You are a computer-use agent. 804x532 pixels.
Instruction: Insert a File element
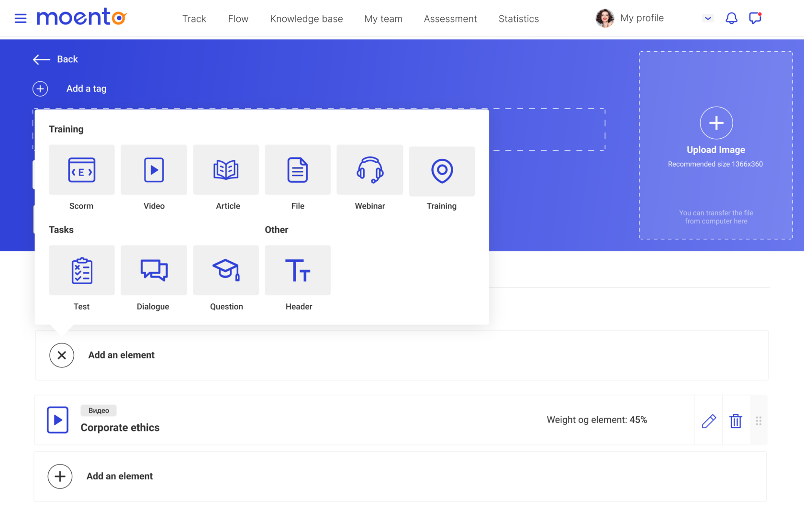[297, 170]
